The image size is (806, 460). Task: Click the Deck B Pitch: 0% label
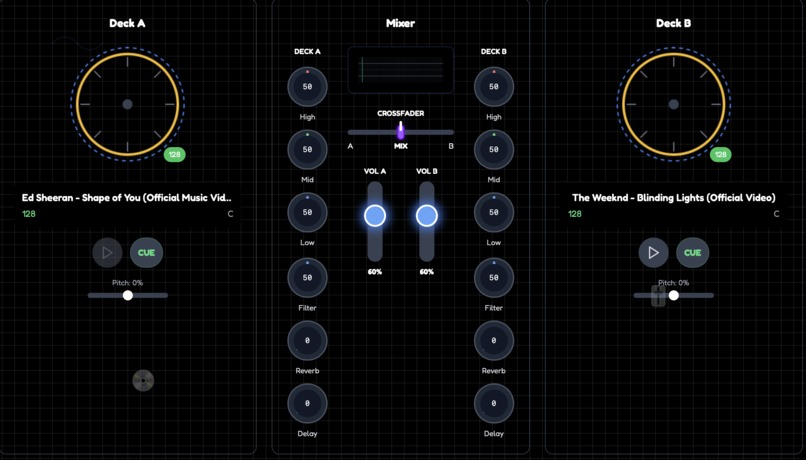[673, 283]
